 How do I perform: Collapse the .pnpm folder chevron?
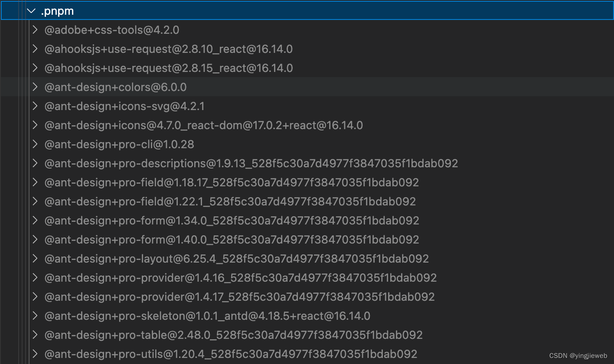coord(31,11)
